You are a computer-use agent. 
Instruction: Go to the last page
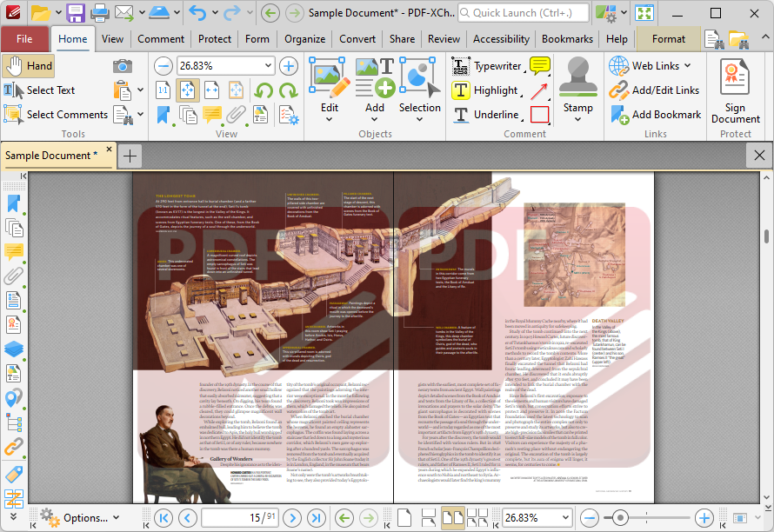pos(317,518)
